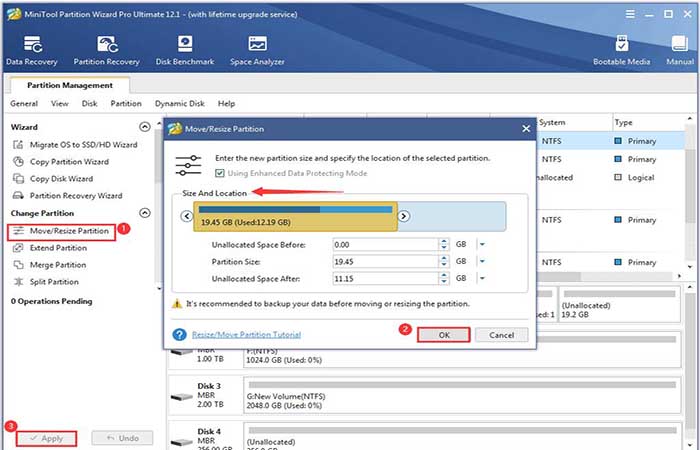Open the Data Recovery tool
Viewport: 700px width, 450px height.
pos(31,50)
